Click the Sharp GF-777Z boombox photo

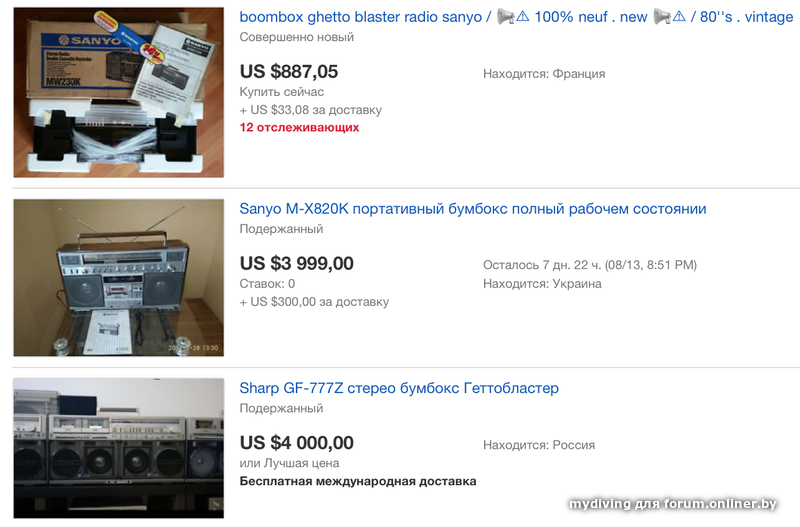pyautogui.click(x=118, y=448)
